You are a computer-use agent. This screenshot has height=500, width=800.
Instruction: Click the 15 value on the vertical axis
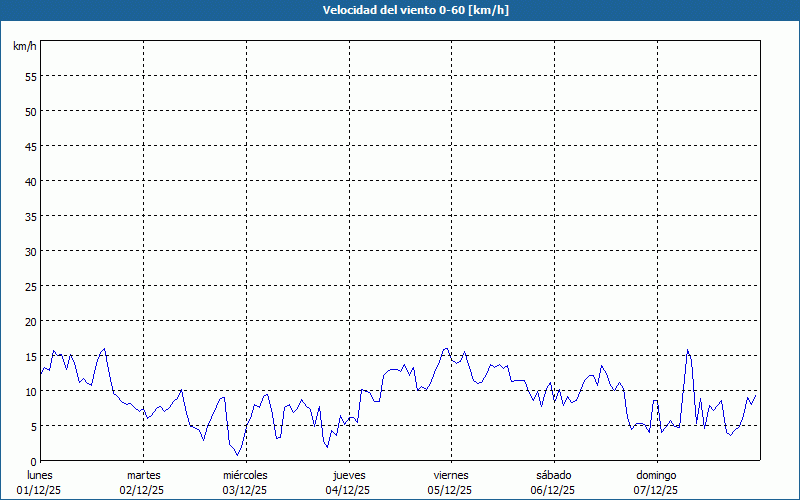pyautogui.click(x=30, y=357)
